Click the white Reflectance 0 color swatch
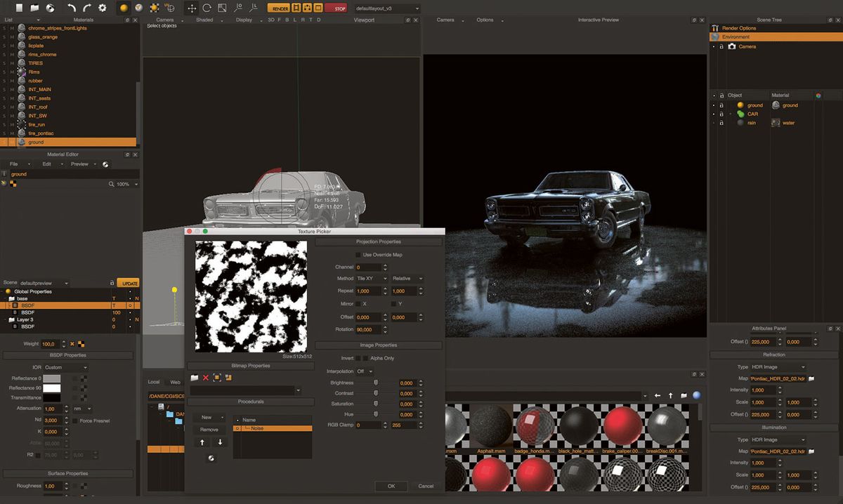Image resolution: width=843 pixels, height=504 pixels. (x=51, y=378)
